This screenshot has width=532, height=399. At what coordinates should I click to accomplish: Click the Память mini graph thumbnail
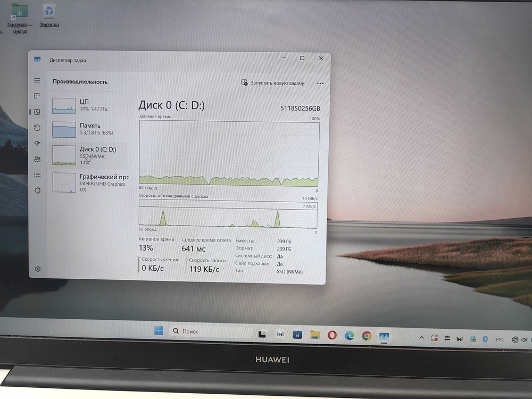(x=64, y=130)
